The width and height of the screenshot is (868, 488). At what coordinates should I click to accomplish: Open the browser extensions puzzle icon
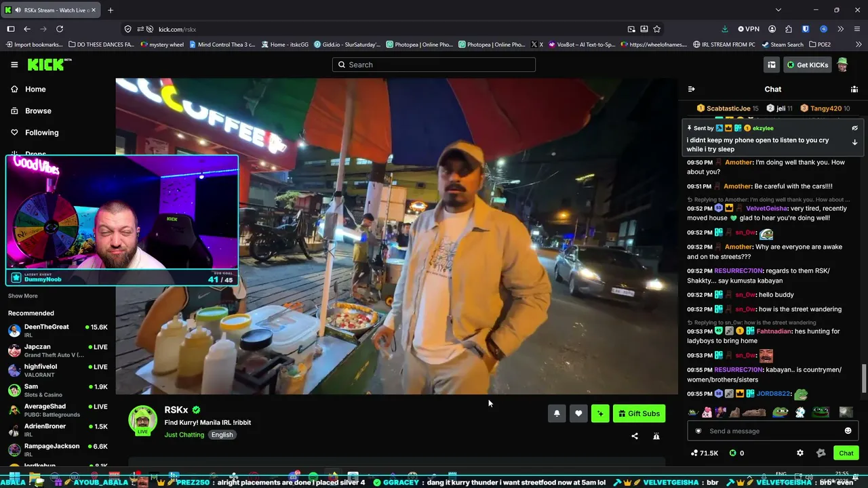point(789,29)
